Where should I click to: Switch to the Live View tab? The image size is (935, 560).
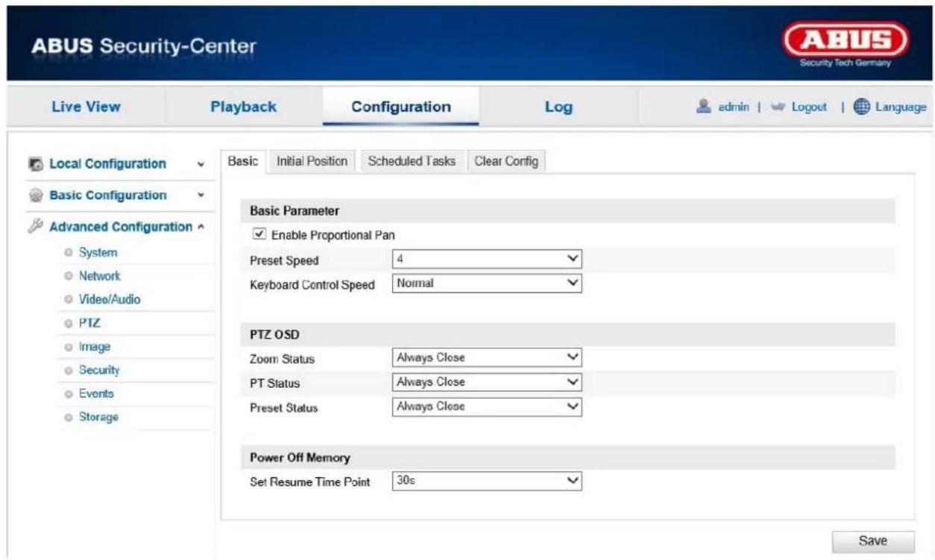pyautogui.click(x=86, y=107)
